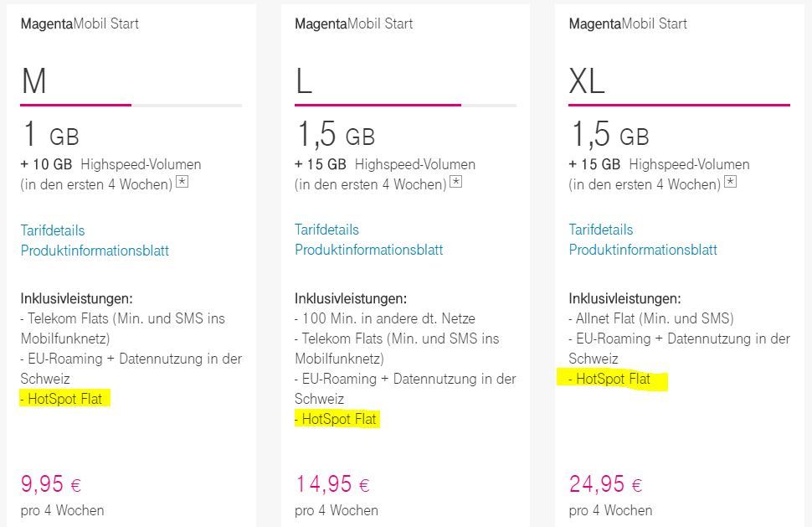Click the footnote asterisk icon in XL tariff
This screenshot has width=812, height=527.
pos(731,181)
